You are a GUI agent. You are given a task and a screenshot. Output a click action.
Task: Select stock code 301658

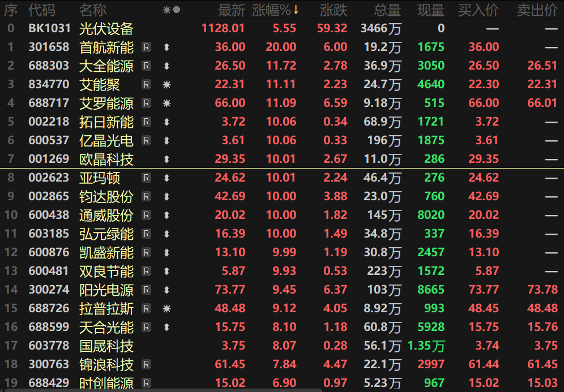click(49, 47)
